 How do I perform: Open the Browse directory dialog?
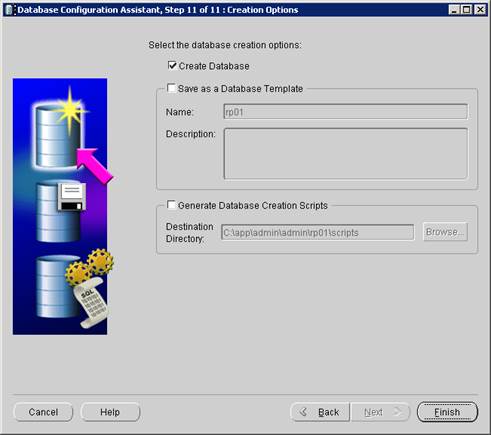445,232
